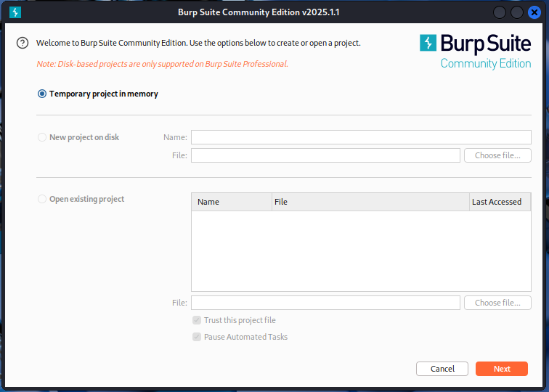Screen dimensions: 549x392
Task: Click the Burp Suite icon in the title bar
Action: [x=15, y=12]
